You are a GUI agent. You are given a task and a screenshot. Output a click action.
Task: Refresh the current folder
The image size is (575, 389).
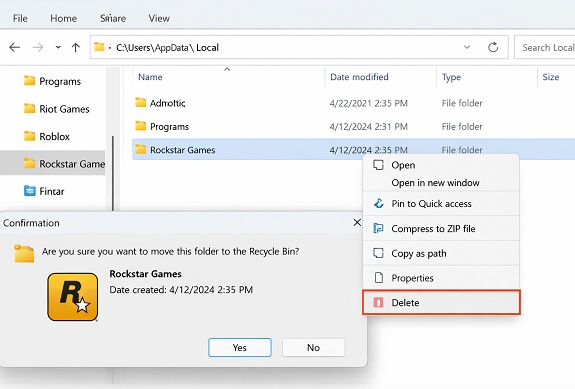pyautogui.click(x=493, y=47)
